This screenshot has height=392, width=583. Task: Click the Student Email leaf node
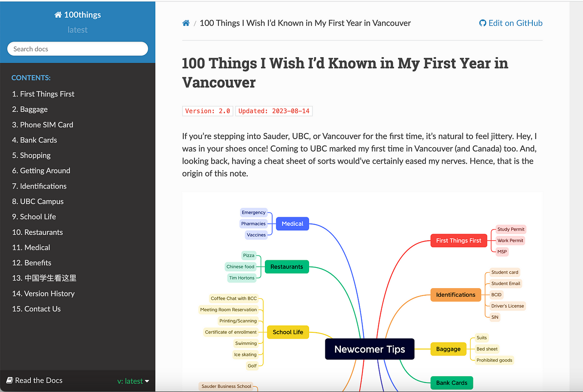click(x=506, y=283)
